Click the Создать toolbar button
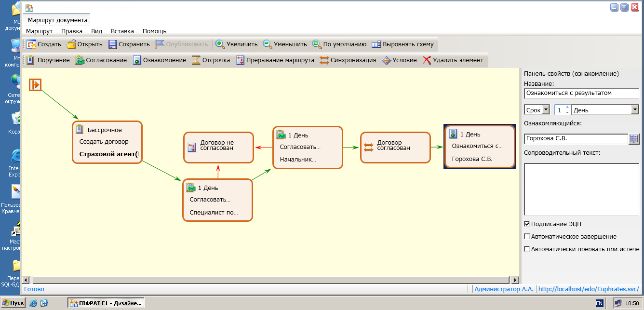Image resolution: width=644 pixels, height=310 pixels. (44, 44)
